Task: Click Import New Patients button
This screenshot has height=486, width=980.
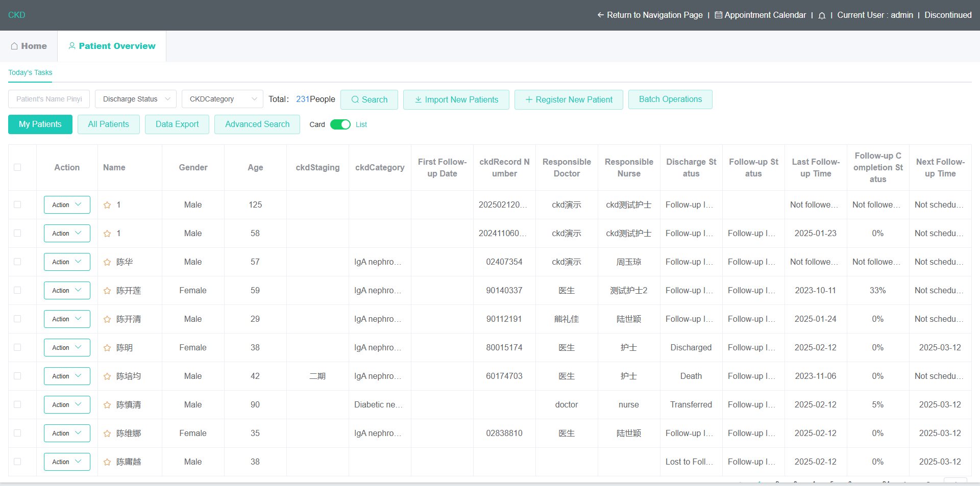Action: pyautogui.click(x=456, y=99)
